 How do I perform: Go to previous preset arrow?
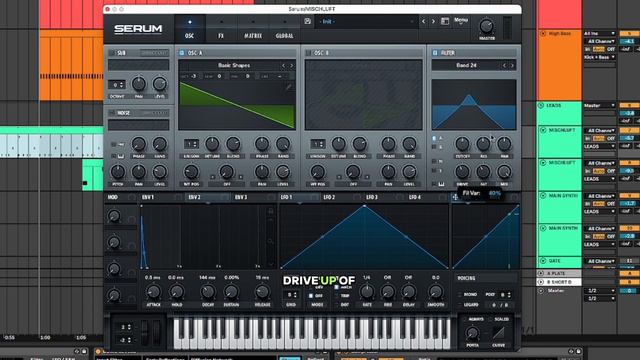[423, 21]
